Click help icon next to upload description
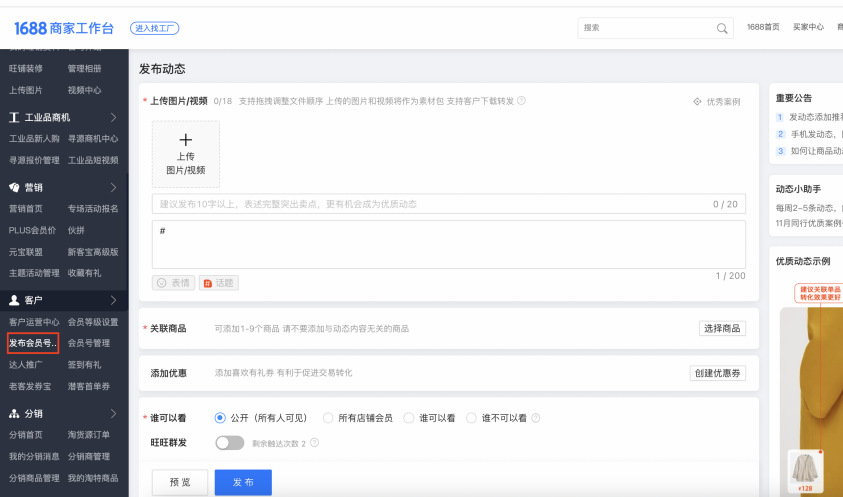843x497 pixels. coord(522,101)
